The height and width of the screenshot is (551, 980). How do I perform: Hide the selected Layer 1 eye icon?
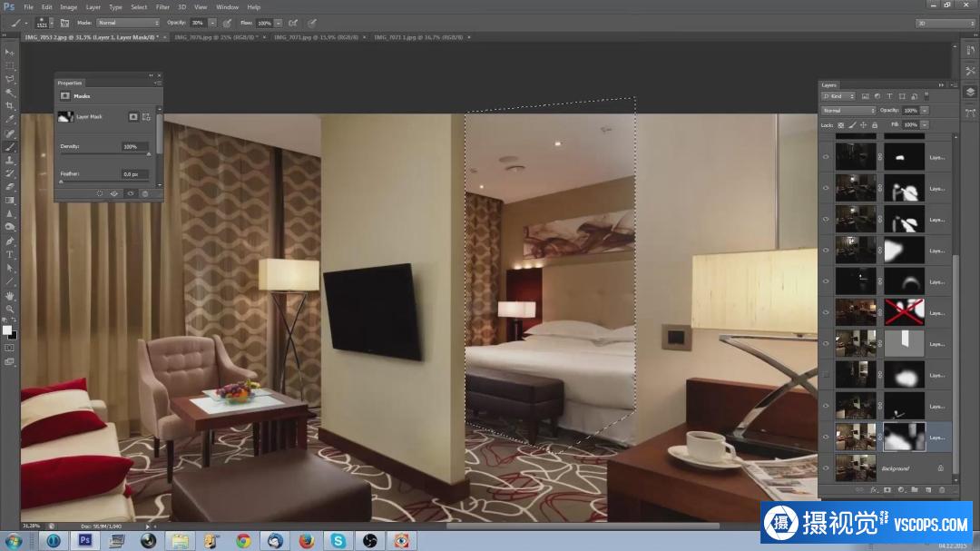click(827, 438)
